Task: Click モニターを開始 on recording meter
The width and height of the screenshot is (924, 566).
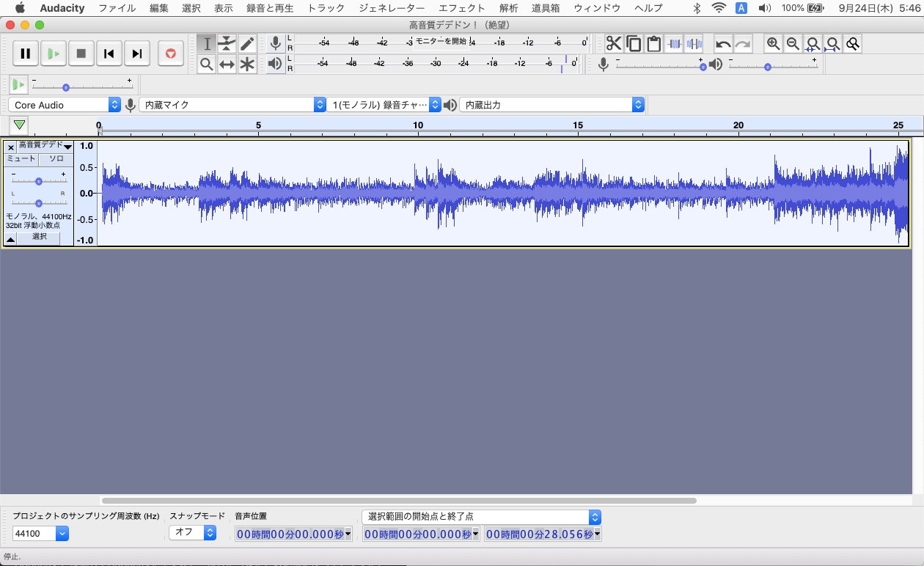Action: pyautogui.click(x=441, y=41)
